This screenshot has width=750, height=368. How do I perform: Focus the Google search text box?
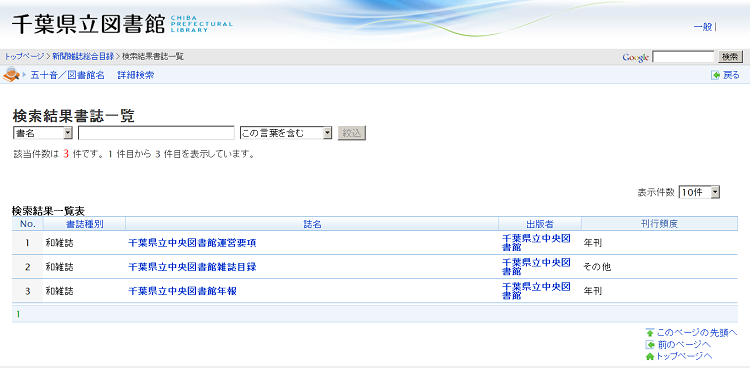683,57
